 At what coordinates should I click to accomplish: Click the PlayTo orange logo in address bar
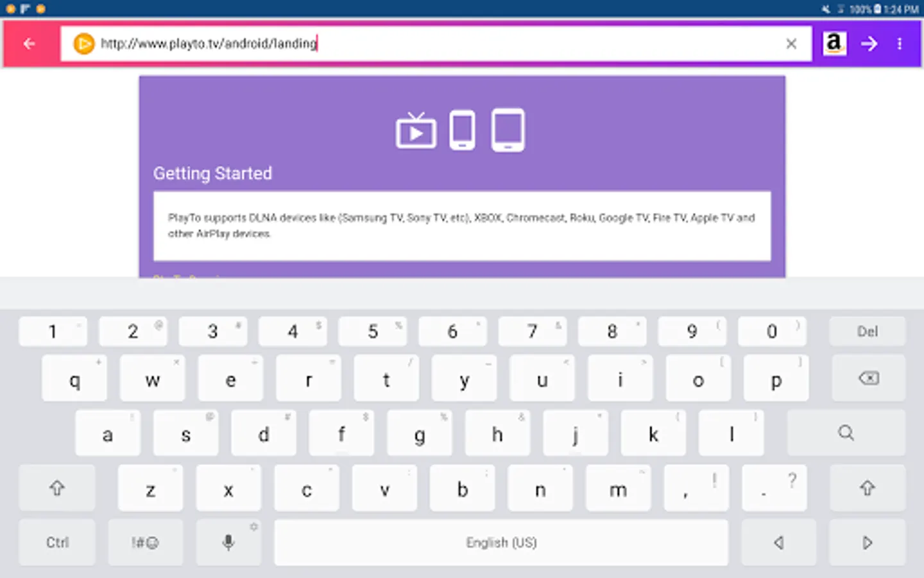pyautogui.click(x=83, y=44)
